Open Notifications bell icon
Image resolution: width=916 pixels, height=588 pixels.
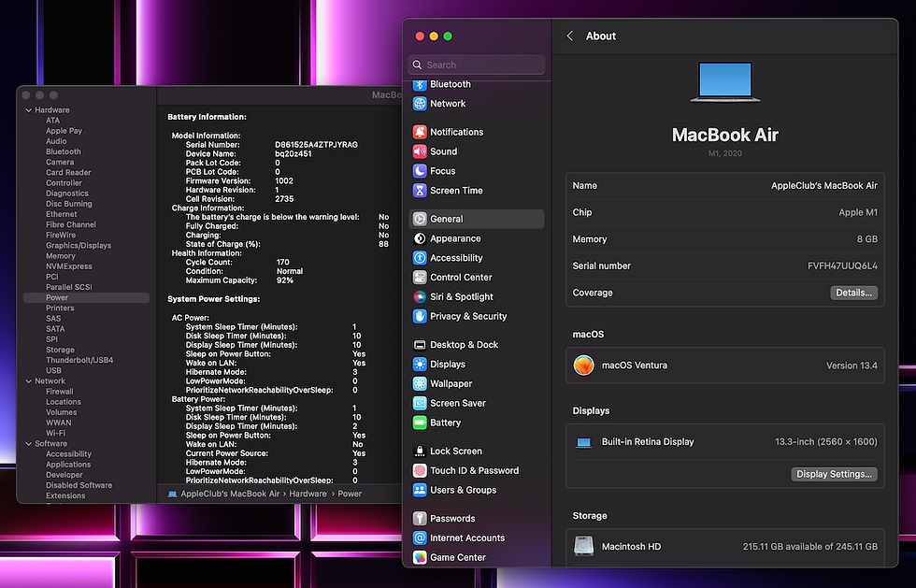420,132
